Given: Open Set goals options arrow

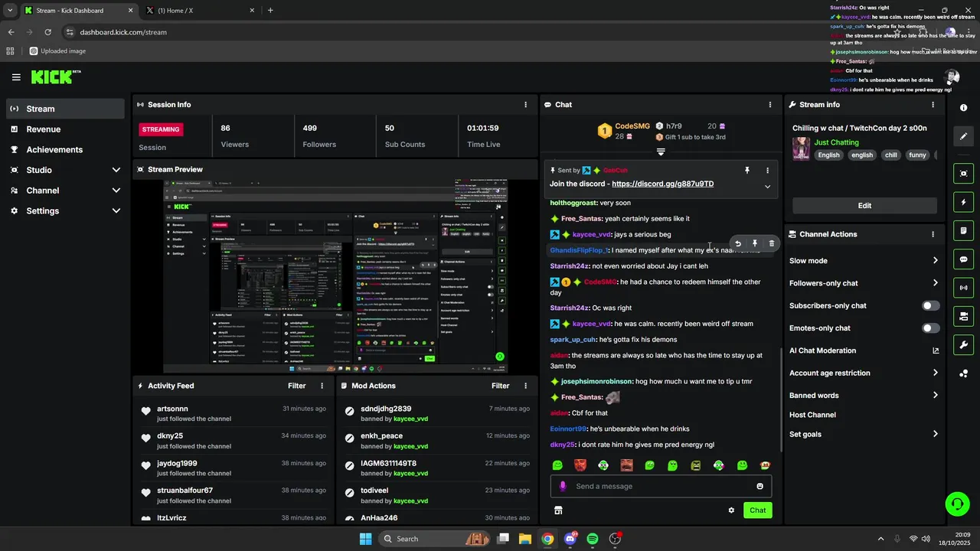Looking at the screenshot, I should (935, 434).
